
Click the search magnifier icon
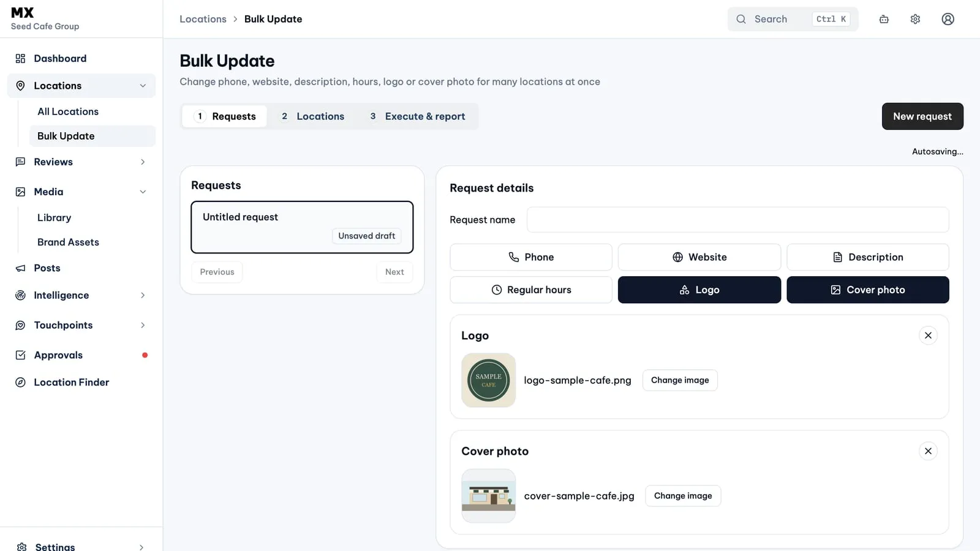741,19
